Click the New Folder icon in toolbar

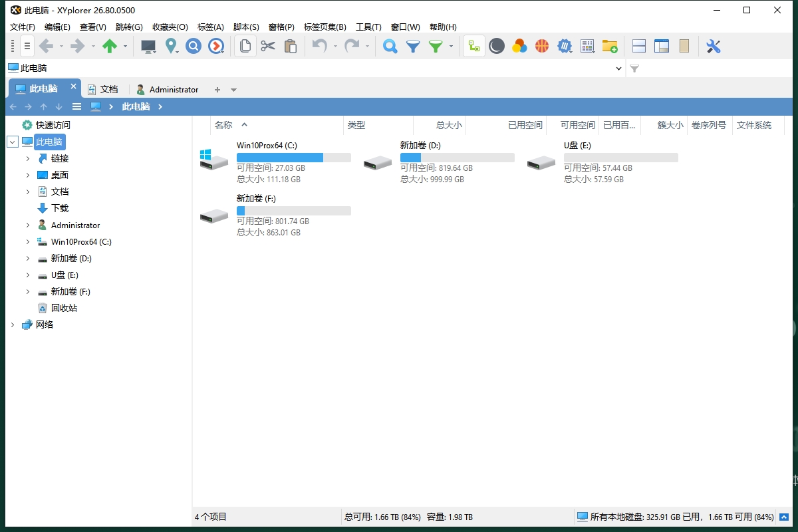coord(609,46)
